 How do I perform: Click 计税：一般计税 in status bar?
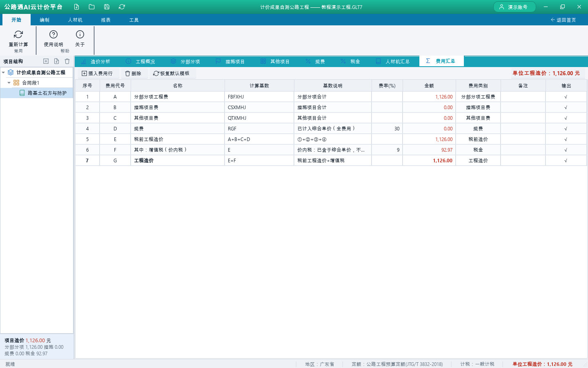(477, 364)
